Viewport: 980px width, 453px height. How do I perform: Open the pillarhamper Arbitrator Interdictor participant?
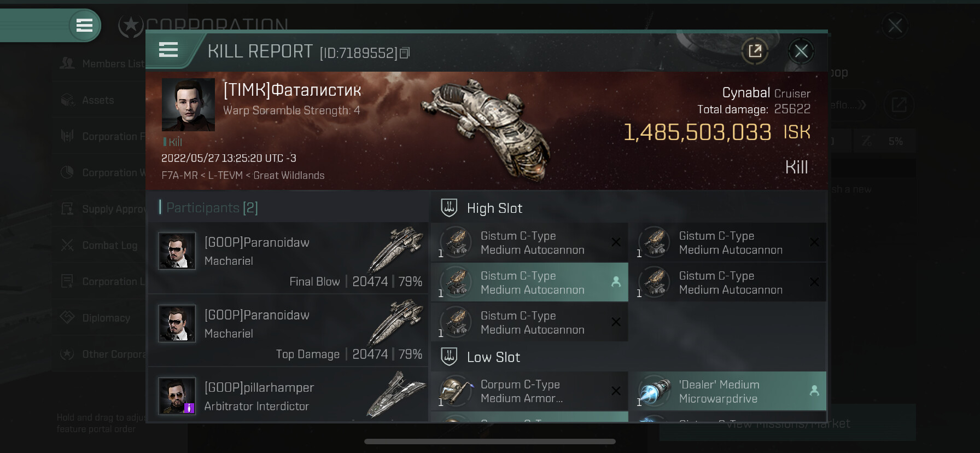tap(288, 395)
